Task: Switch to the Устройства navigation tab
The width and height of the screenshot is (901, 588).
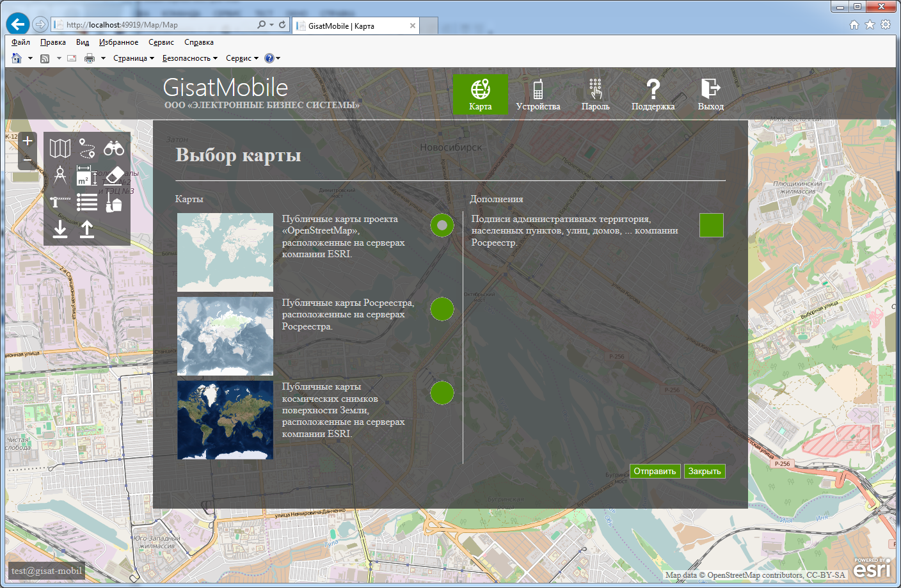Action: point(538,95)
